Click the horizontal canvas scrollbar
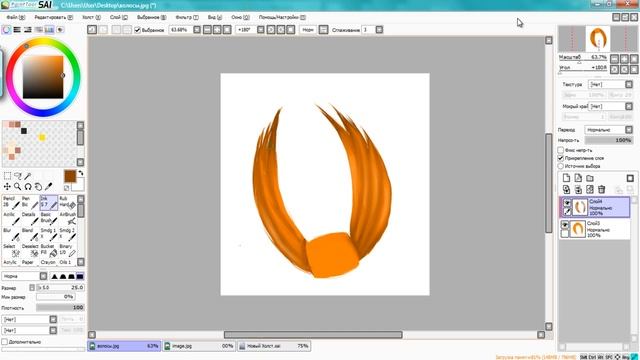Screen dimensions: 640x360 coord(313,335)
